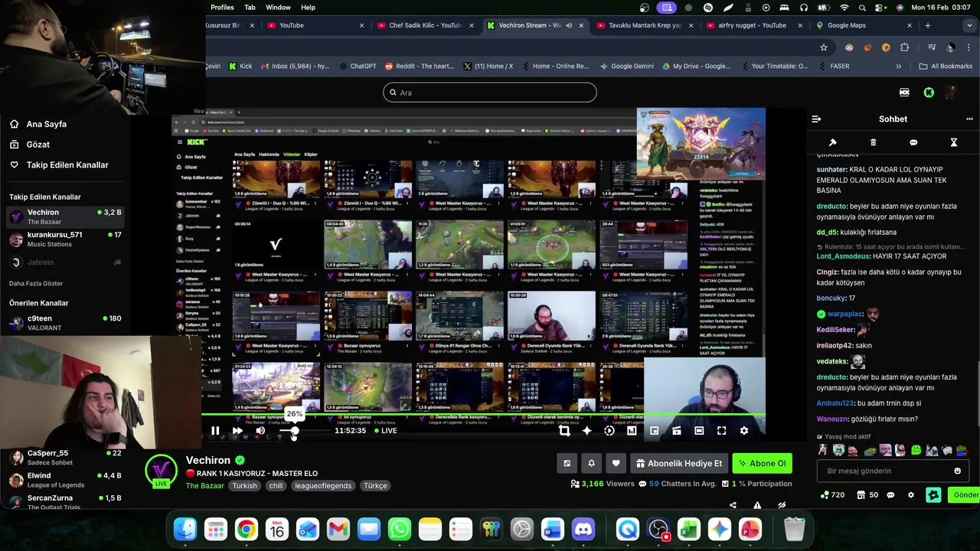Open c9teen recommended channel
980x551 pixels.
click(x=64, y=323)
